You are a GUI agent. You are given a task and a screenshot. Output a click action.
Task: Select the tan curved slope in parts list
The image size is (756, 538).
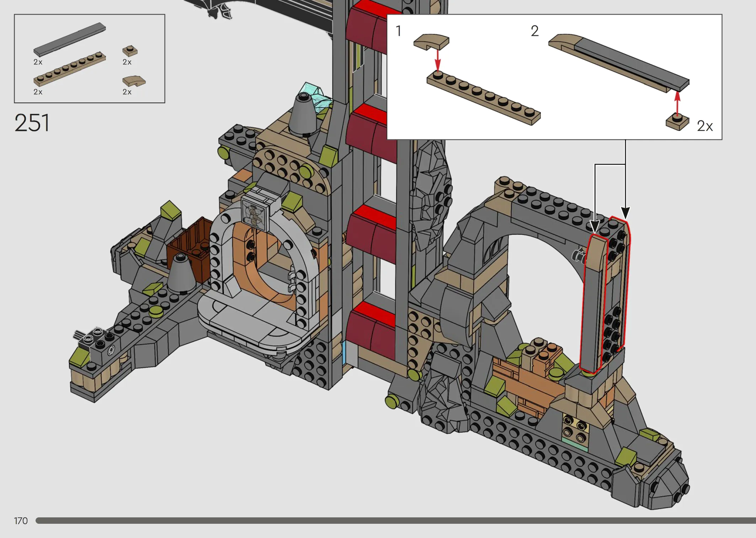(134, 81)
